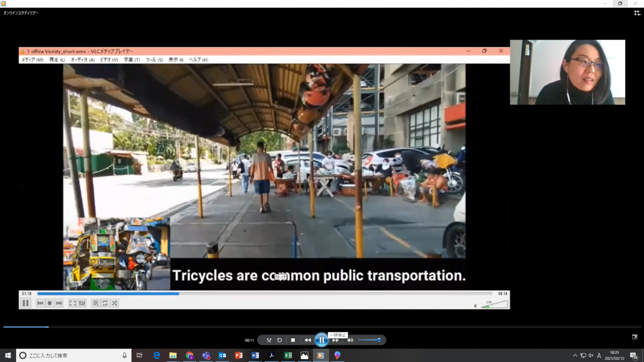Viewport: 644px width, 362px height.
Task: Open the 表示 (I) menu in VLC
Action: tap(176, 60)
